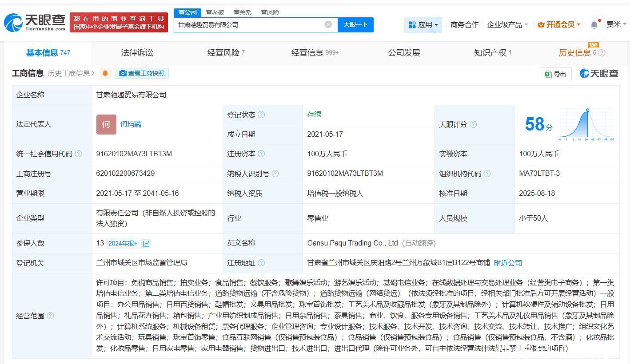Select the 查老板 search tab

[x=215, y=12]
